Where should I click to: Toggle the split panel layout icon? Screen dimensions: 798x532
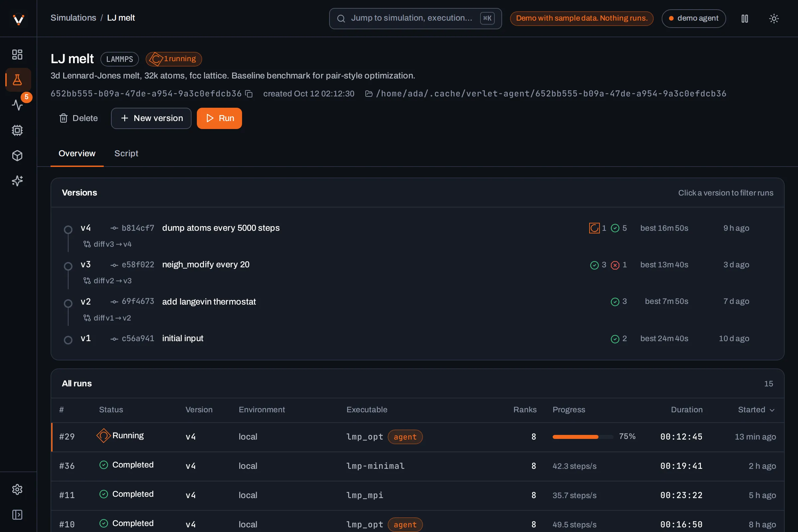point(745,18)
